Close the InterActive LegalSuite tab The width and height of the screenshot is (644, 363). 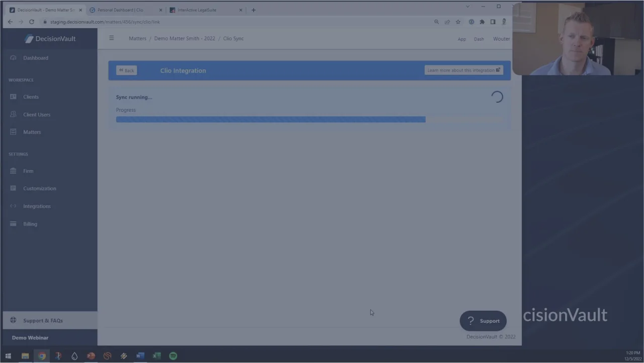[x=240, y=10]
